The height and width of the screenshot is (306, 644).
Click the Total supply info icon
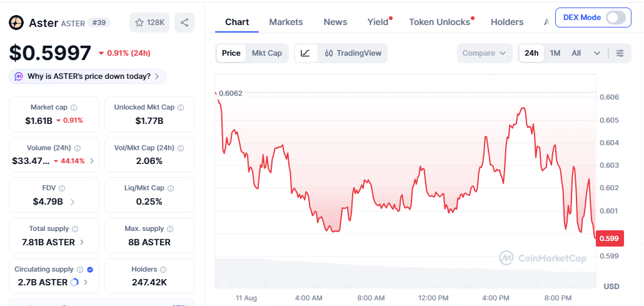tap(75, 228)
